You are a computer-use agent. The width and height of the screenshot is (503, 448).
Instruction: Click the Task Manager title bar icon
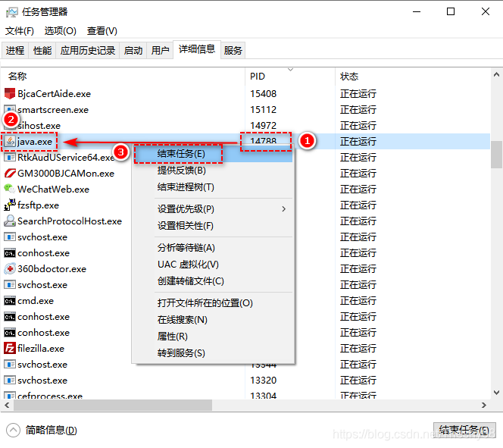12,13
